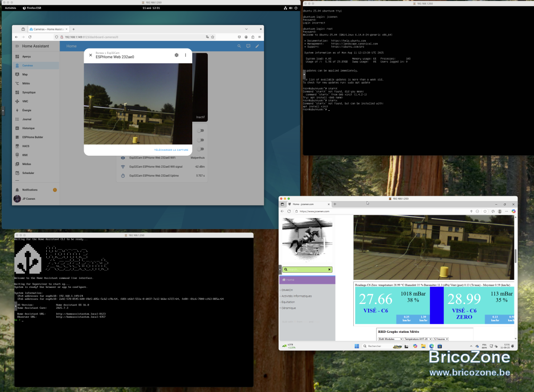
Task: Click Firefox back arrow button
Action: (x=16, y=37)
